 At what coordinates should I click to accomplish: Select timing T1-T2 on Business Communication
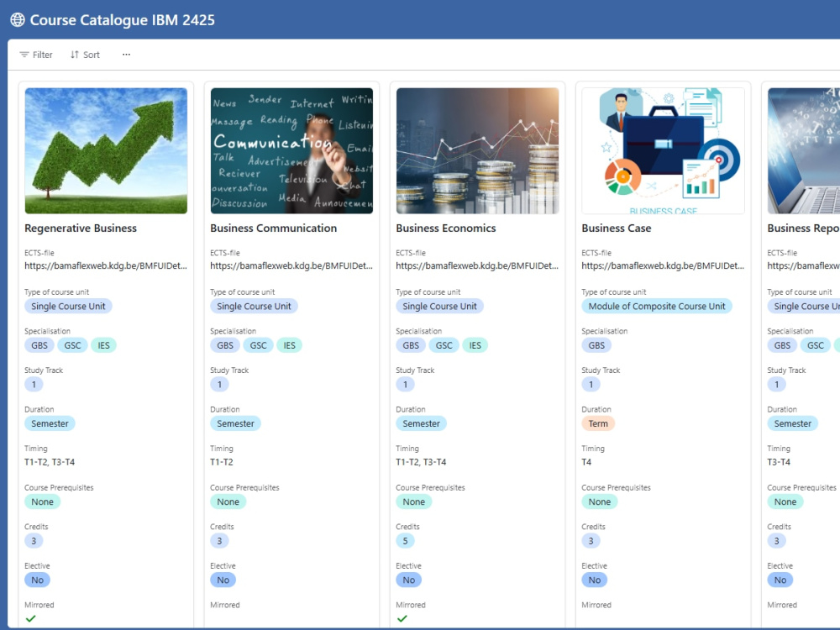(222, 462)
